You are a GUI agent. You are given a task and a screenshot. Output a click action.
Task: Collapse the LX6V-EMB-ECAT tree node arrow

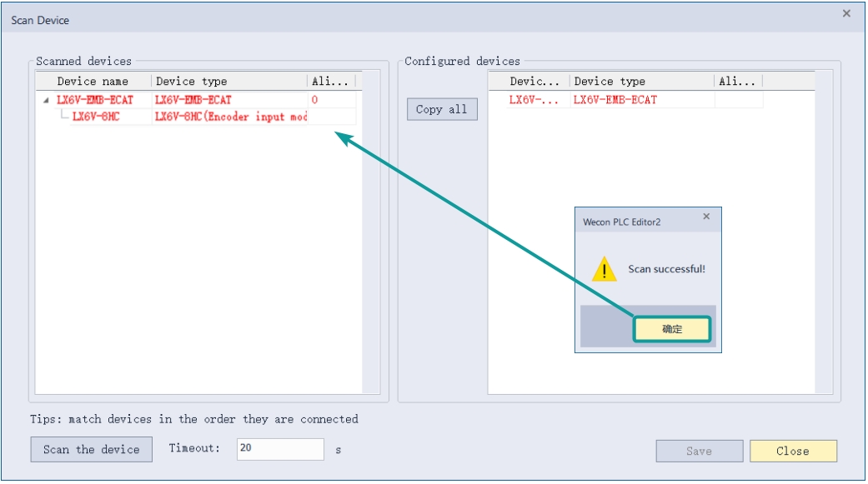pyautogui.click(x=46, y=101)
